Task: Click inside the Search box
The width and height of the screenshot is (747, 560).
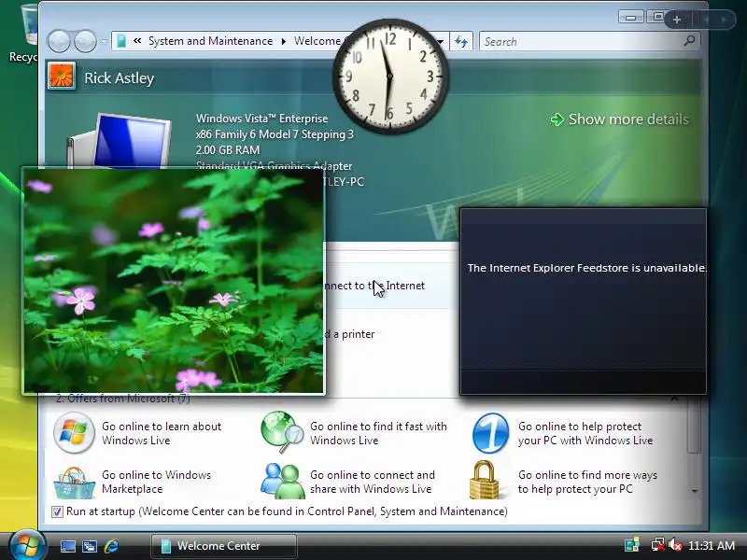Action: (581, 41)
